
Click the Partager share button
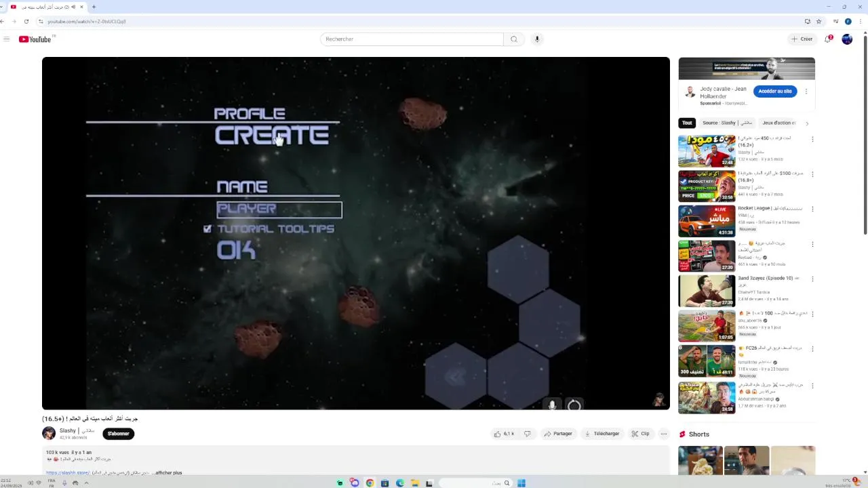558,434
